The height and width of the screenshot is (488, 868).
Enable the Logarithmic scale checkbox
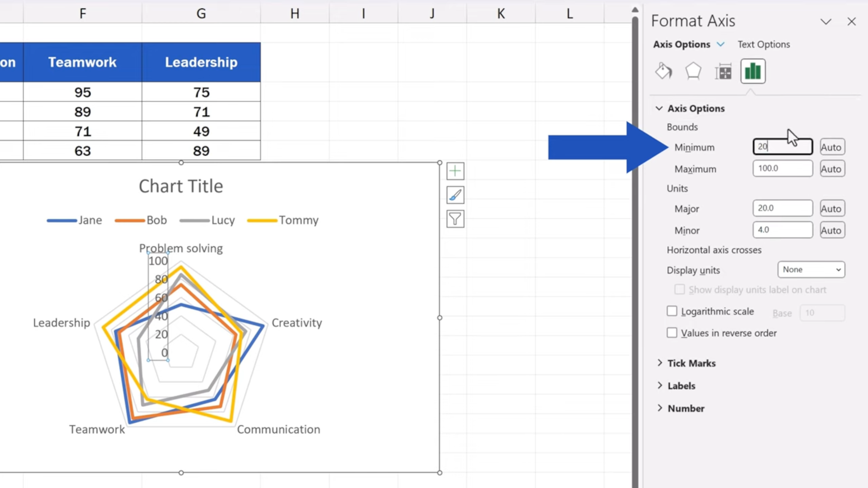pos(672,311)
